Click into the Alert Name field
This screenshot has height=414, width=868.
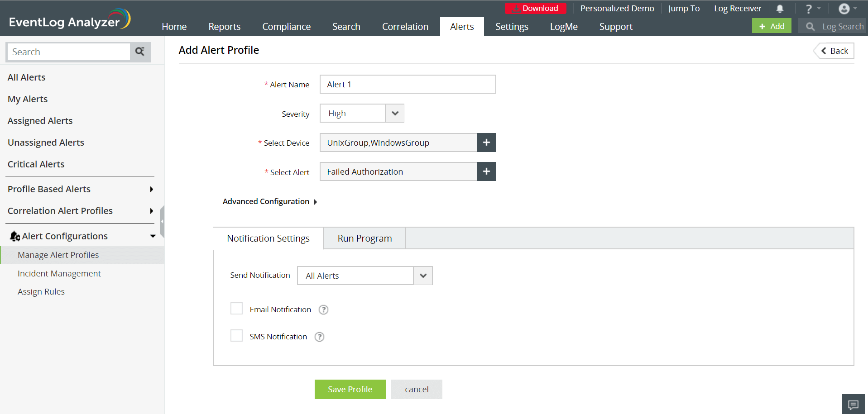[408, 84]
